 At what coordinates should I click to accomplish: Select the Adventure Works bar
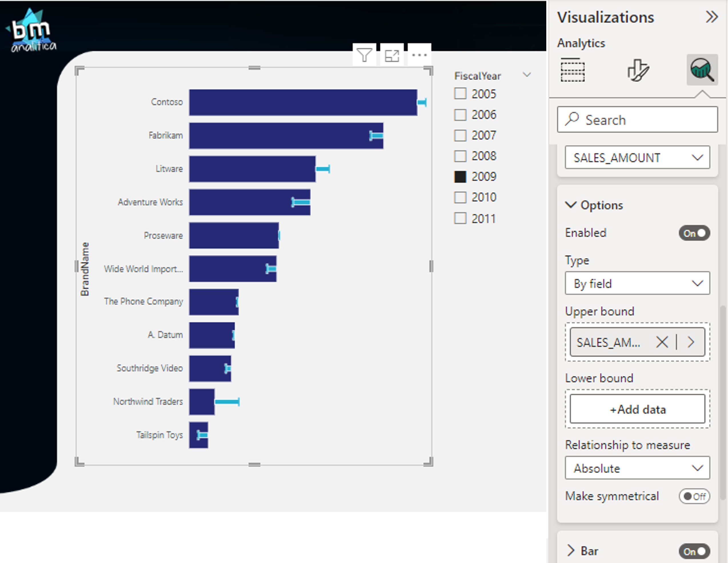(250, 202)
